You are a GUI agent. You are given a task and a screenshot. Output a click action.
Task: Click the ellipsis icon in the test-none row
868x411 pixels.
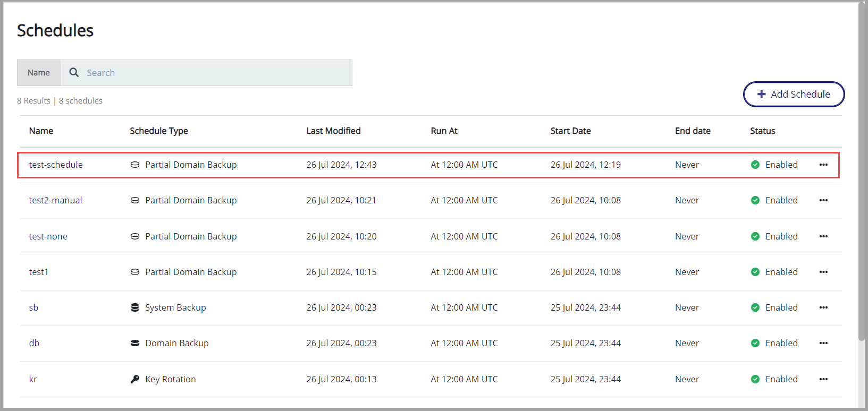[x=823, y=236]
